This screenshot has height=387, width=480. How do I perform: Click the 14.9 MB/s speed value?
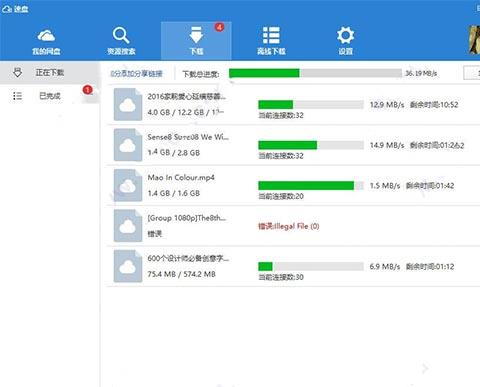tap(387, 145)
